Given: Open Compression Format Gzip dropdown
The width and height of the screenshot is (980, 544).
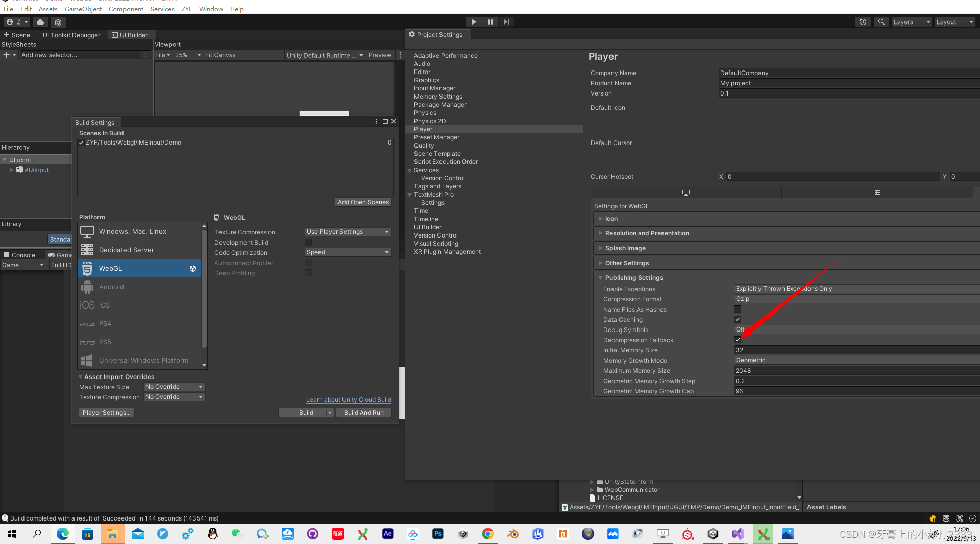Looking at the screenshot, I should coord(856,299).
